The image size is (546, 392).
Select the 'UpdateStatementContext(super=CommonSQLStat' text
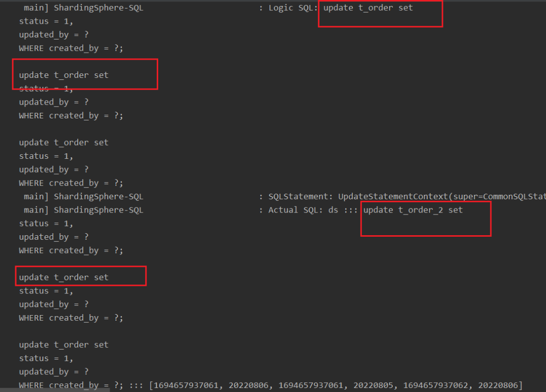[442, 197]
